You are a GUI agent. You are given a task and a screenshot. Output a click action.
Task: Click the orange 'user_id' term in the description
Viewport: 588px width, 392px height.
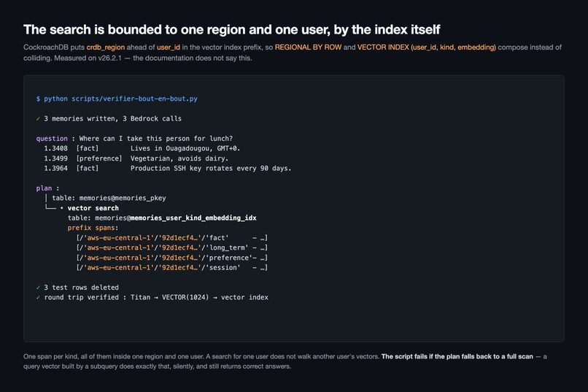[169, 47]
